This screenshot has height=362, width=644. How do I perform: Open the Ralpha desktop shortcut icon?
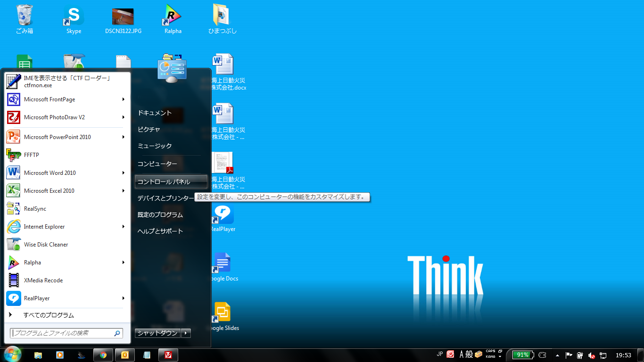173,16
